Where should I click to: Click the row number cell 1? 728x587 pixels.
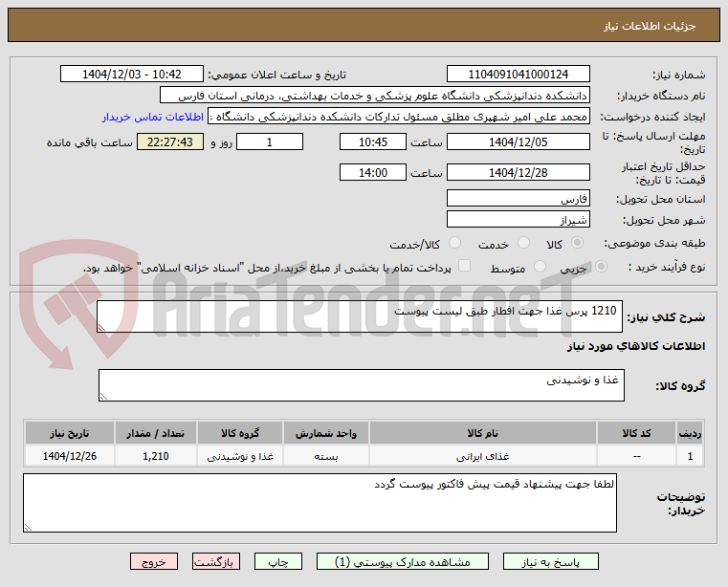coord(690,457)
